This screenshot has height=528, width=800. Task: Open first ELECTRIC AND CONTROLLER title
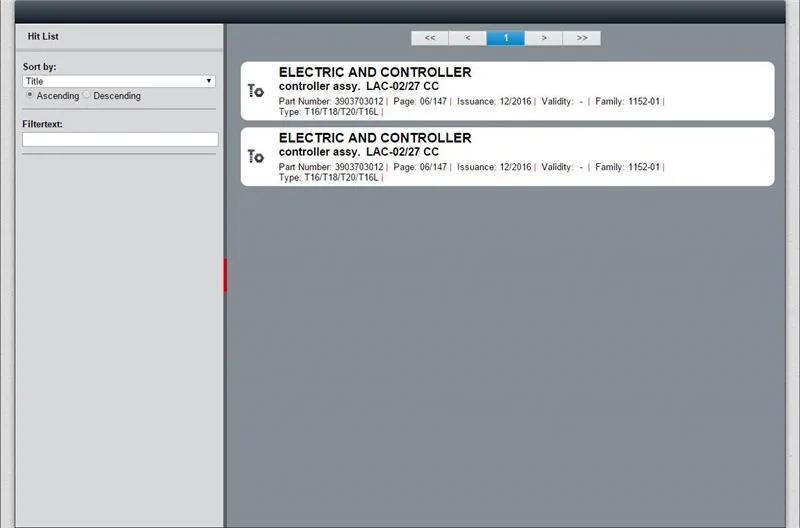tap(375, 72)
